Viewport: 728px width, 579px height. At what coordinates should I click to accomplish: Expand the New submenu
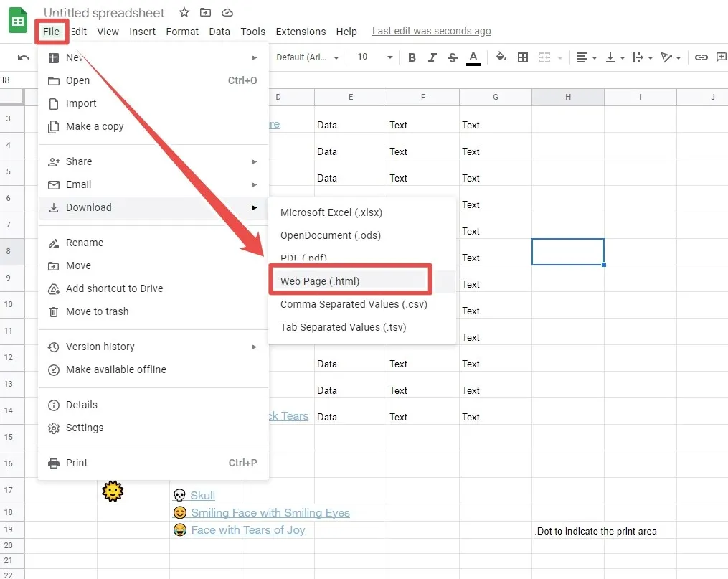(153, 57)
